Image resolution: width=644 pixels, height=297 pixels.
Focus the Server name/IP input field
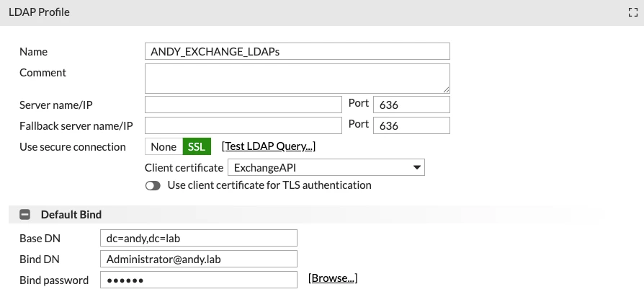(x=243, y=105)
